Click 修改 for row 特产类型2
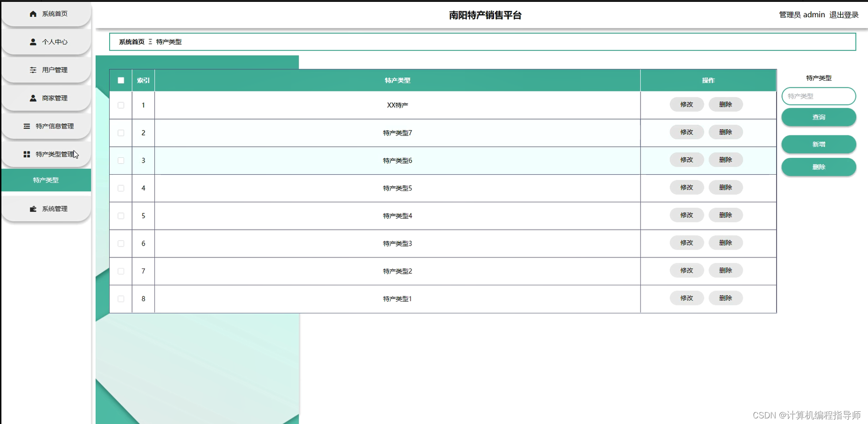This screenshot has width=868, height=424. [x=687, y=270]
